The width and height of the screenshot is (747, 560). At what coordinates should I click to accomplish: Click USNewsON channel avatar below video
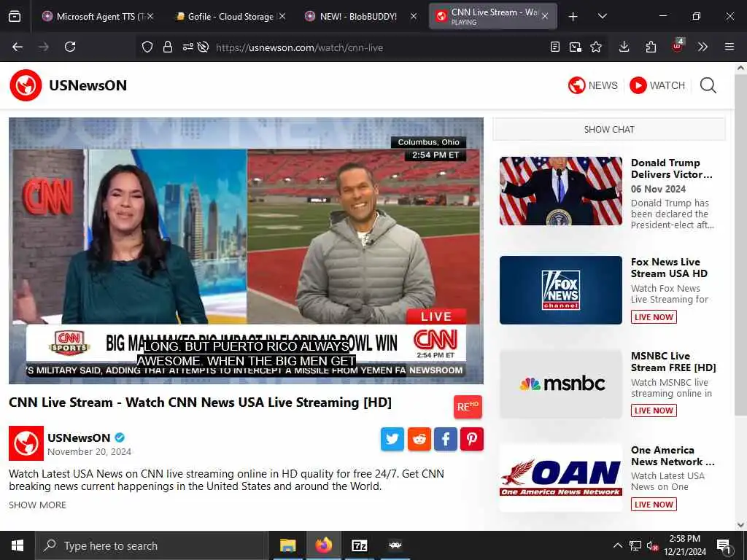pos(26,443)
